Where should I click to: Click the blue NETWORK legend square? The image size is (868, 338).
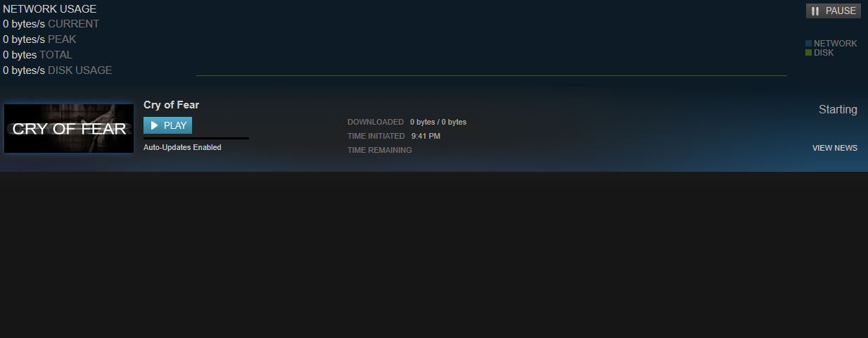click(808, 44)
